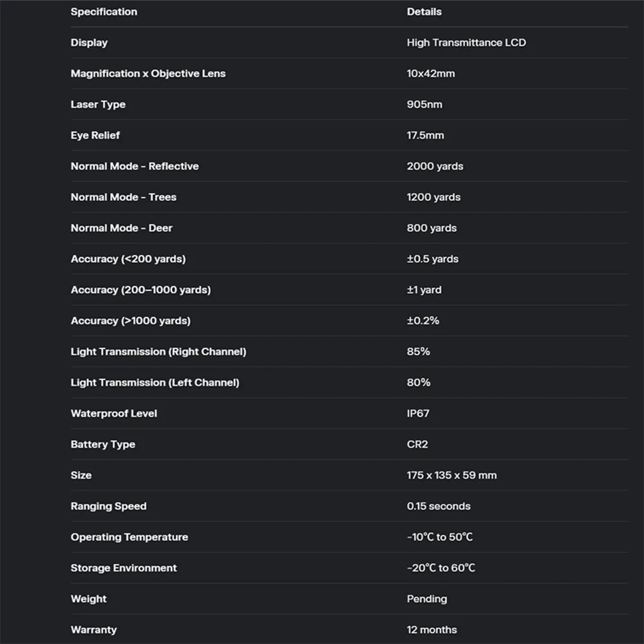Screen dimensions: 644x644
Task: Click the Magnification x Objective Lens label
Action: click(x=148, y=73)
